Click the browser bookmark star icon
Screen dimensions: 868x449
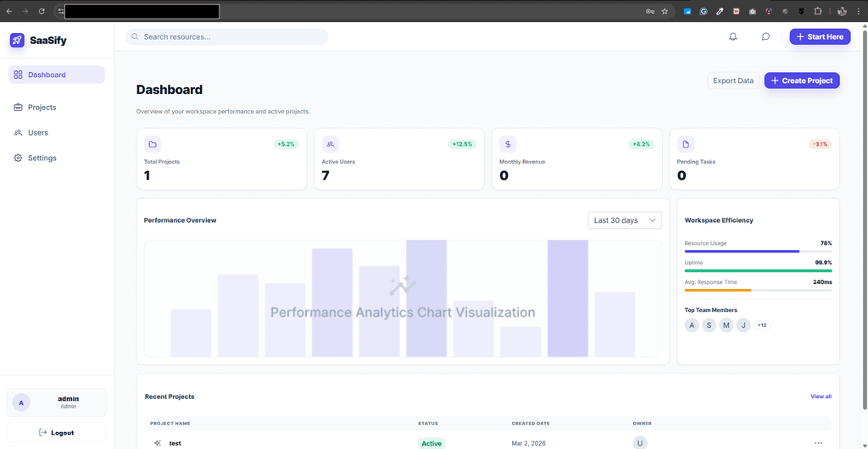[665, 12]
